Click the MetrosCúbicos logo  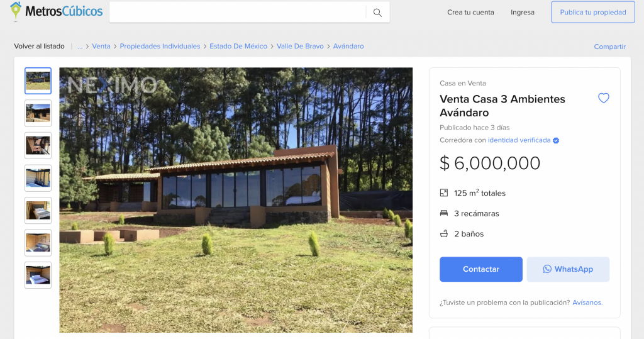click(56, 11)
